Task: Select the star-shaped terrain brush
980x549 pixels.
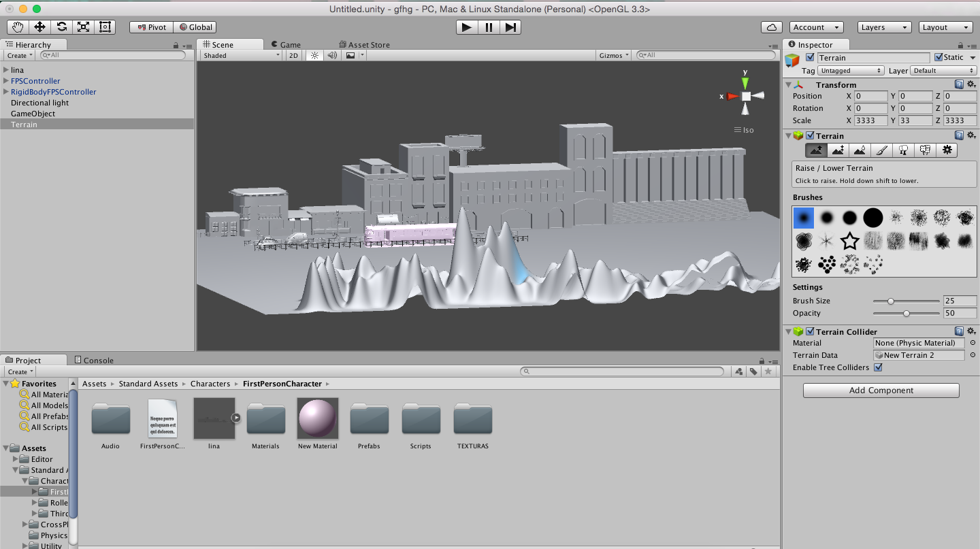Action: pyautogui.click(x=850, y=240)
